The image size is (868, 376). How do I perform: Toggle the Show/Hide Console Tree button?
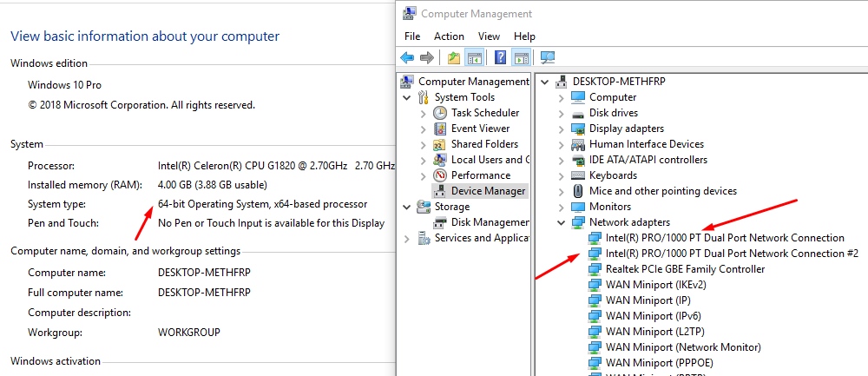(x=474, y=58)
